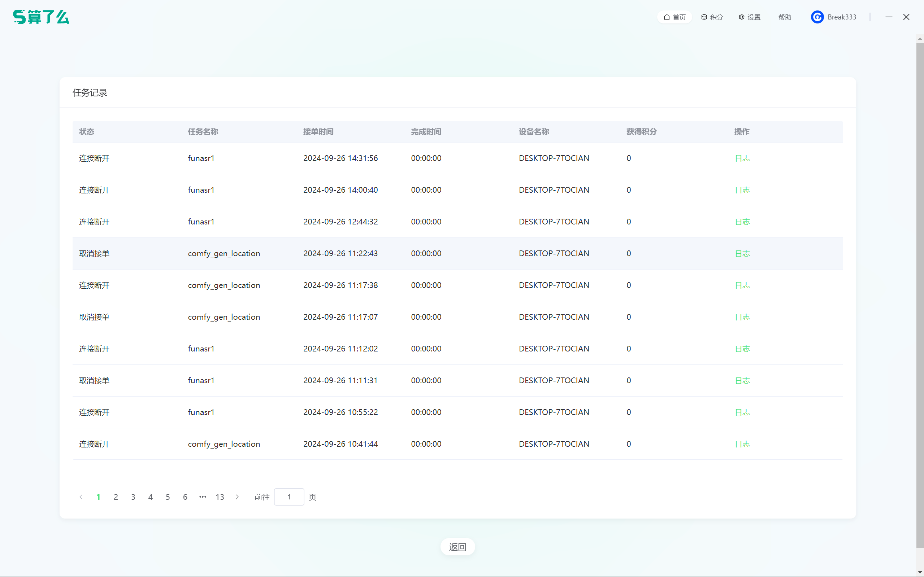Click funasr1 in the 14:31:56 row
924x577 pixels.
pyautogui.click(x=201, y=158)
